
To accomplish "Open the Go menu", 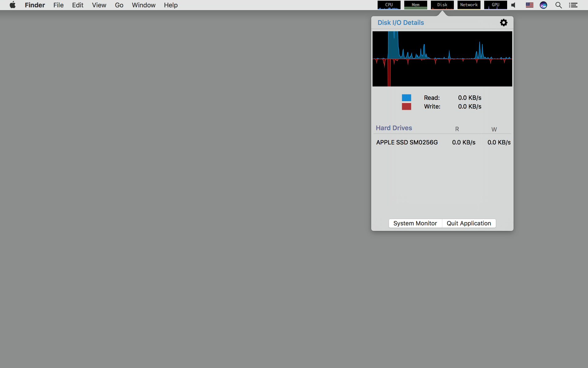I will 119,5.
